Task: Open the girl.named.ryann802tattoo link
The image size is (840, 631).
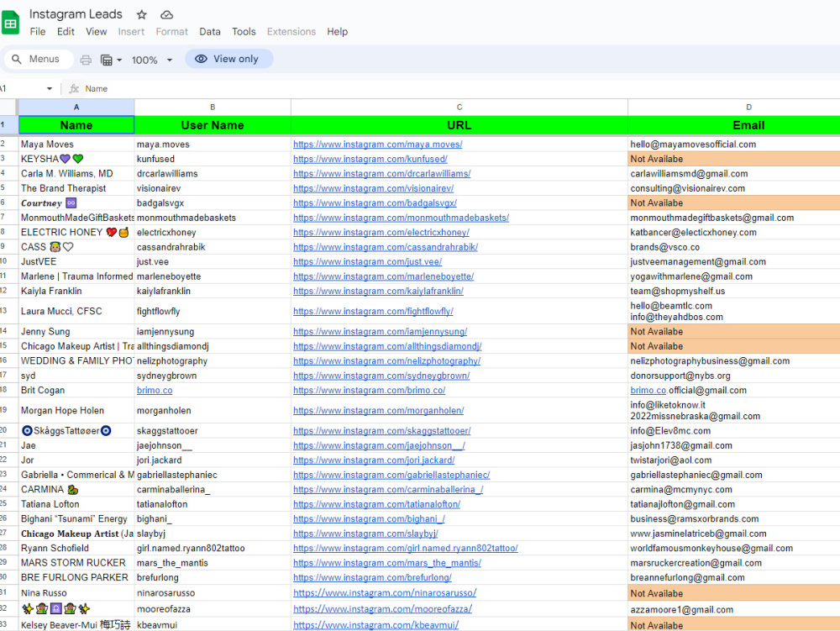Action: 406,549
